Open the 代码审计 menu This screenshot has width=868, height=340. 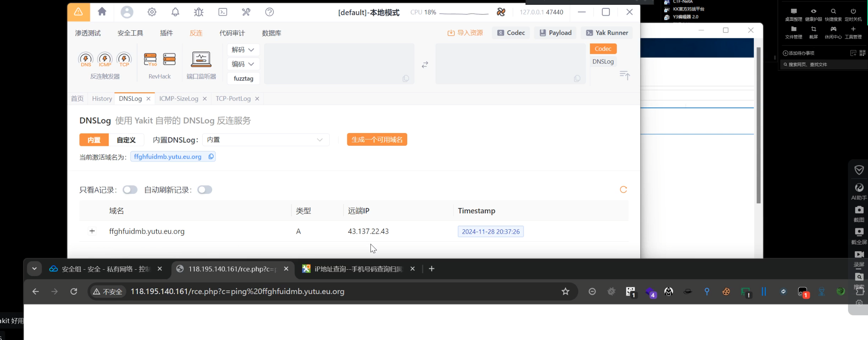(232, 33)
